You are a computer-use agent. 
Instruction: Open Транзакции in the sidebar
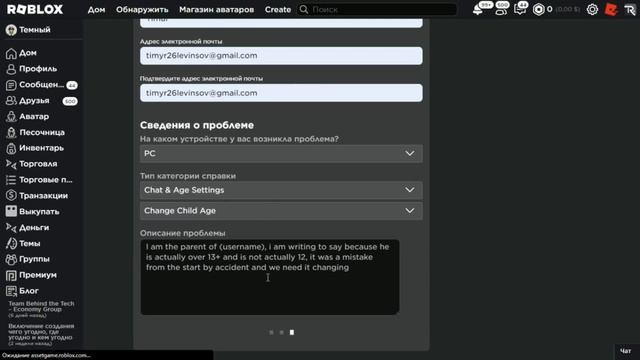click(x=37, y=196)
